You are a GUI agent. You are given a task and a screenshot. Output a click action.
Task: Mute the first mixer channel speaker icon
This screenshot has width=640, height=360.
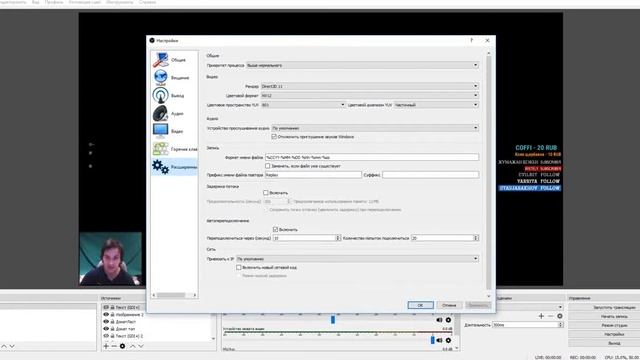(x=439, y=320)
